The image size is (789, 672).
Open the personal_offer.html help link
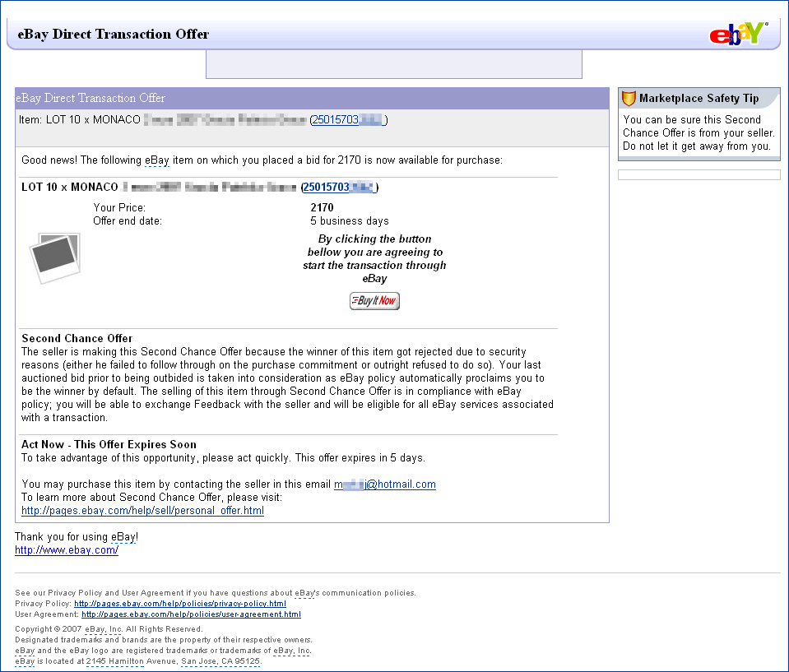click(x=142, y=511)
